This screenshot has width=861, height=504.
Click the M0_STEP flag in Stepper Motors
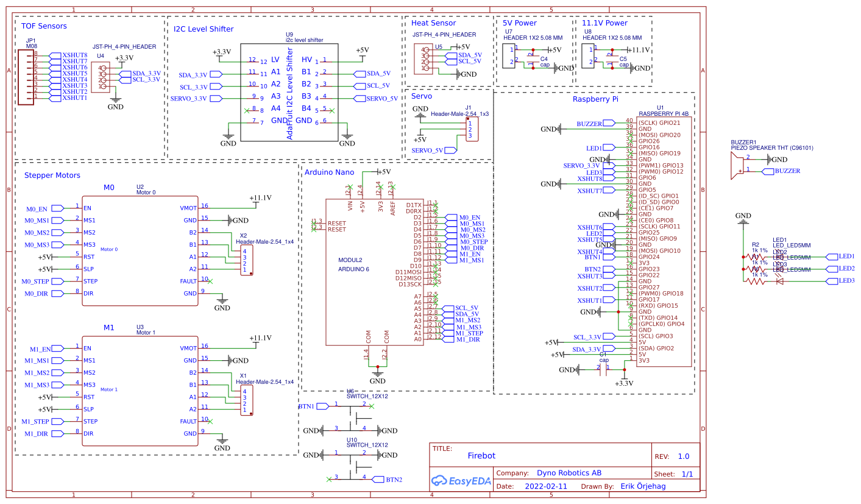pos(42,282)
